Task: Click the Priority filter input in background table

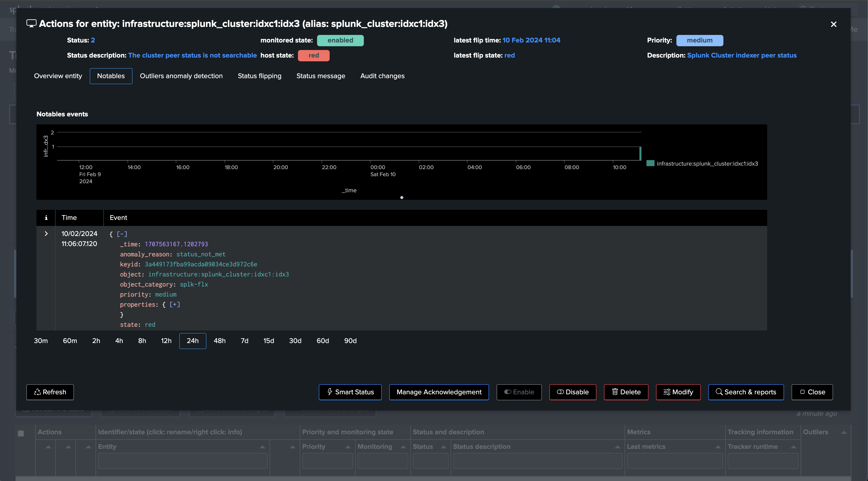Action: tap(328, 461)
